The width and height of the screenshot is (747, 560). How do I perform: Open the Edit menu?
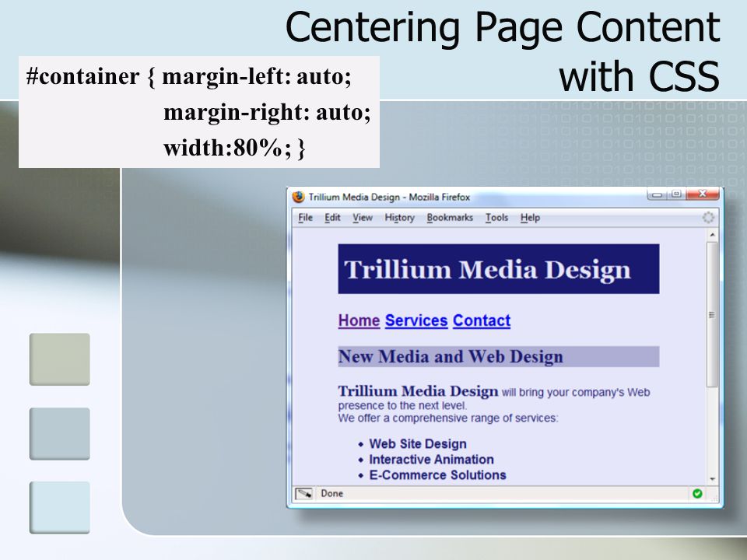332,218
